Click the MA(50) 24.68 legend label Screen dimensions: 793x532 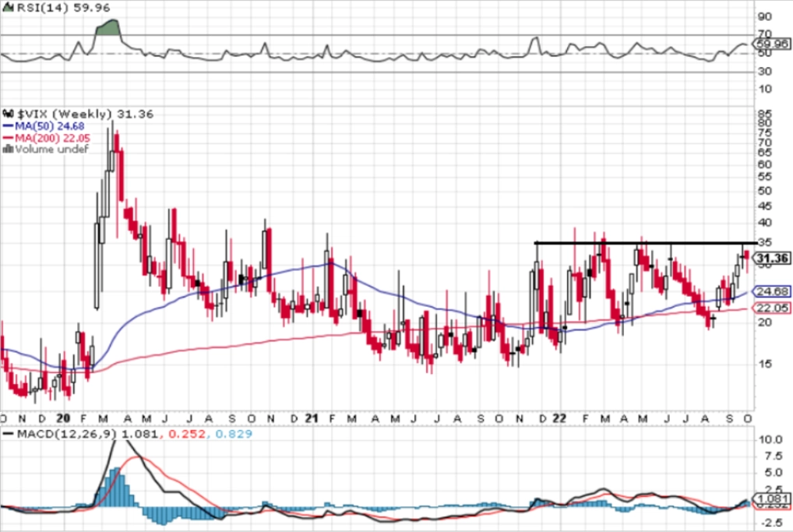pyautogui.click(x=50, y=126)
